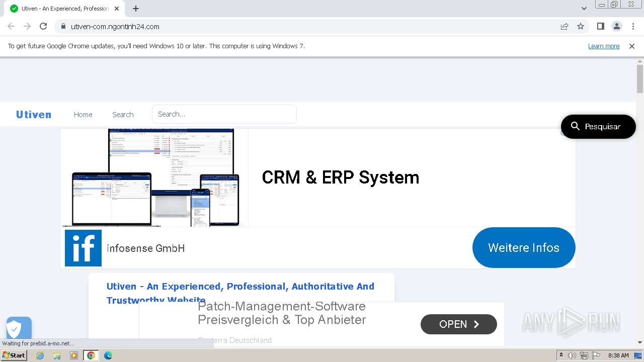
Task: Click the Pesquisar floating search button
Action: tap(598, 127)
